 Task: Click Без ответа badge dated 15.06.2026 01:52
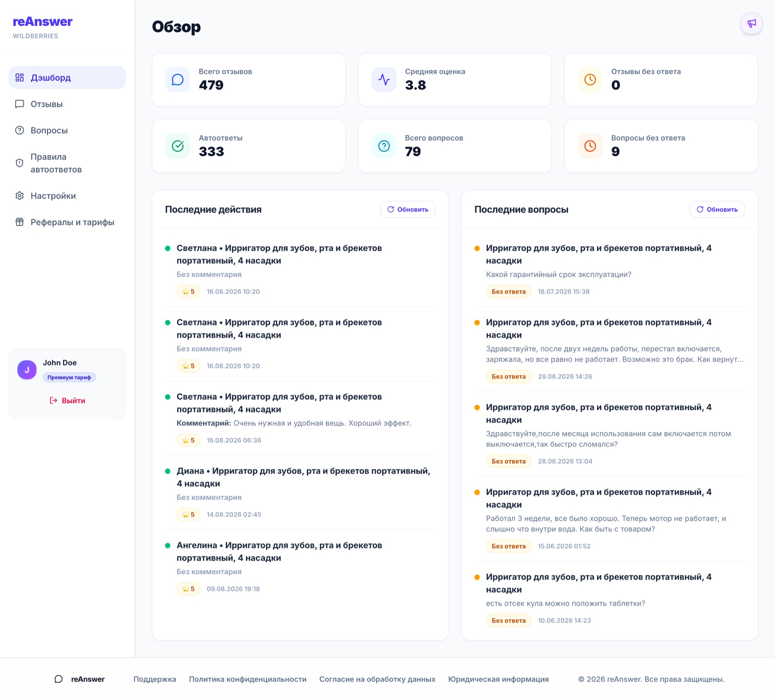click(509, 546)
